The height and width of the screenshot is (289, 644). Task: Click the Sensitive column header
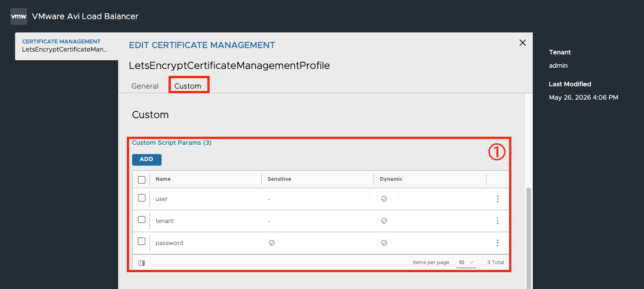279,179
